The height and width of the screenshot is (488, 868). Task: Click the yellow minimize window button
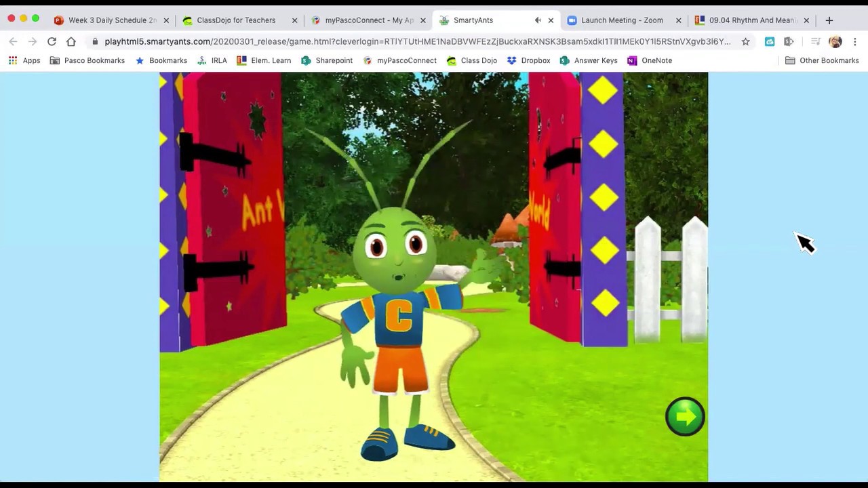(23, 18)
